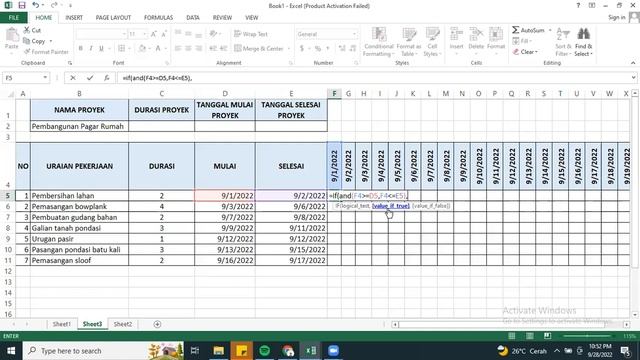Viewport: 640px width, 360px height.
Task: Switch to the REVIEW tab
Action: tap(222, 18)
